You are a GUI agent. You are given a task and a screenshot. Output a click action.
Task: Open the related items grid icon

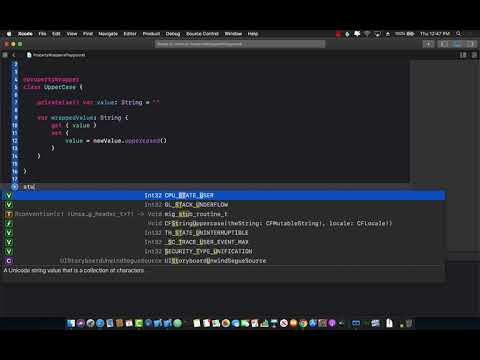[5, 55]
